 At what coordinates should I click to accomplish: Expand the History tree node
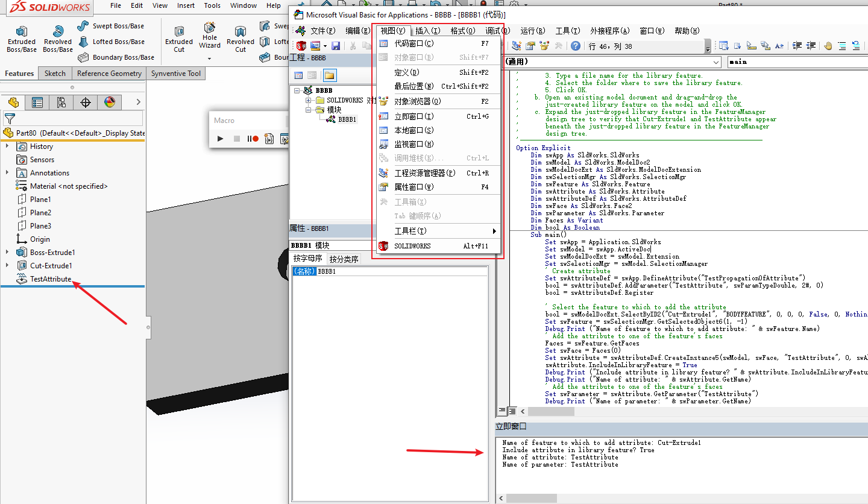(x=7, y=146)
